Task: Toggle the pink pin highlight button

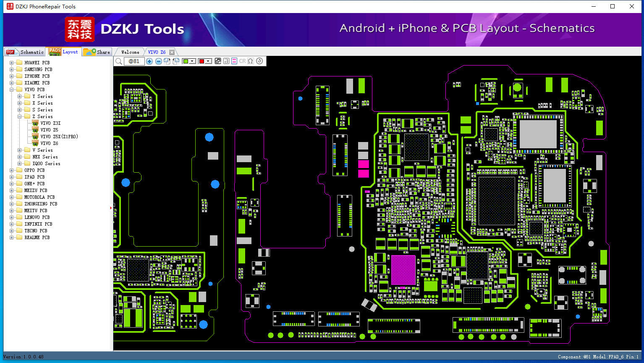Action: (x=234, y=61)
